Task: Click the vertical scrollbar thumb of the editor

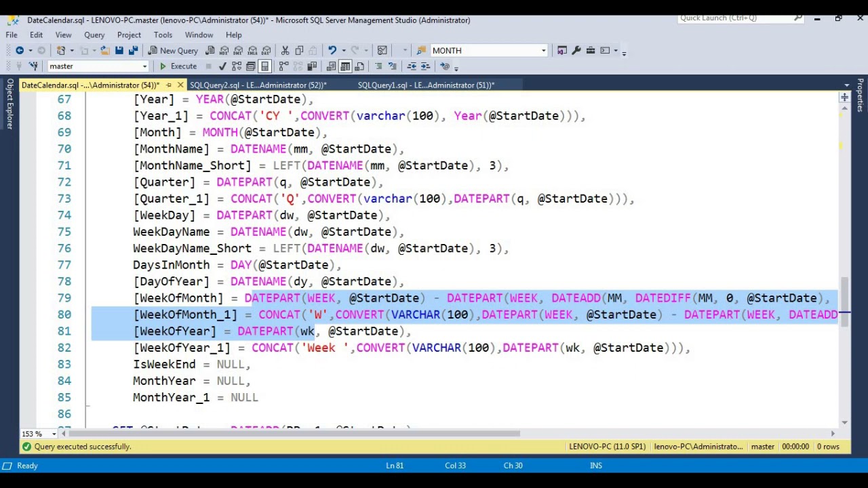Action: click(x=845, y=302)
